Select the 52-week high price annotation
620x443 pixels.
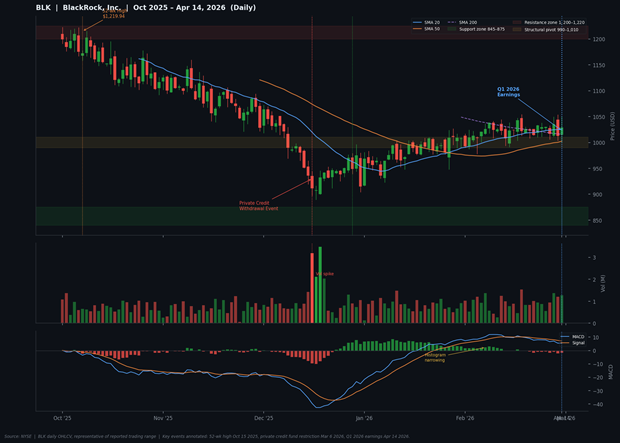pos(113,14)
